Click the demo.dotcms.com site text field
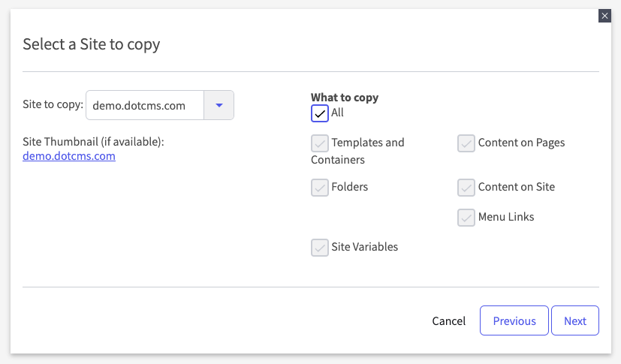621x364 pixels. pos(145,105)
